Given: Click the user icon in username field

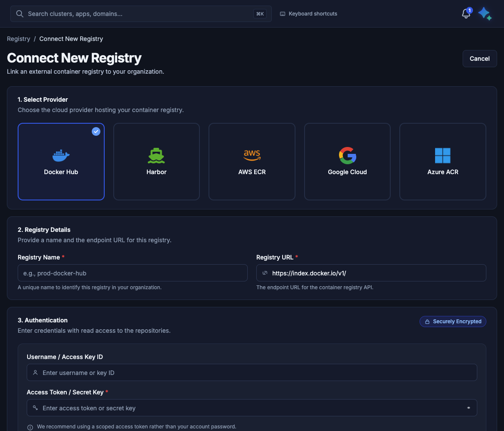Looking at the screenshot, I should click(35, 372).
